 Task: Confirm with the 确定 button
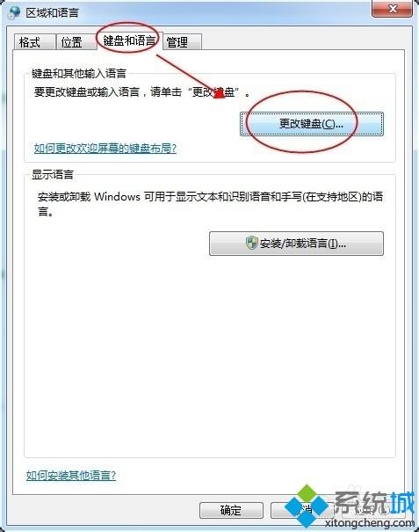tap(231, 510)
